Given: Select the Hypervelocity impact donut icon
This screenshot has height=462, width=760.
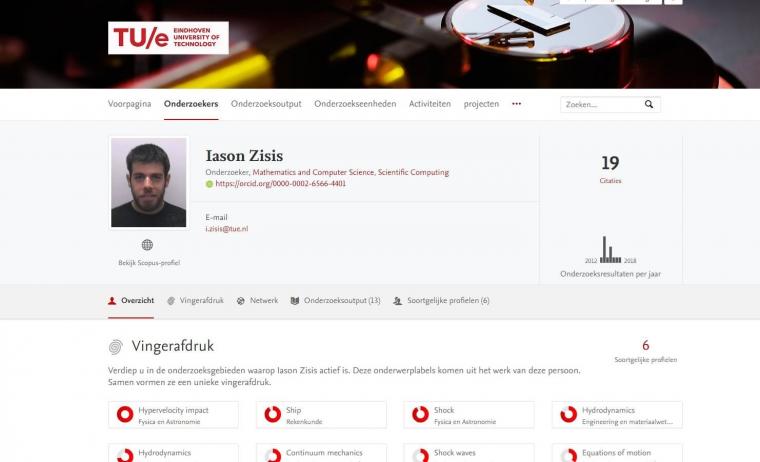Looking at the screenshot, I should [125, 414].
